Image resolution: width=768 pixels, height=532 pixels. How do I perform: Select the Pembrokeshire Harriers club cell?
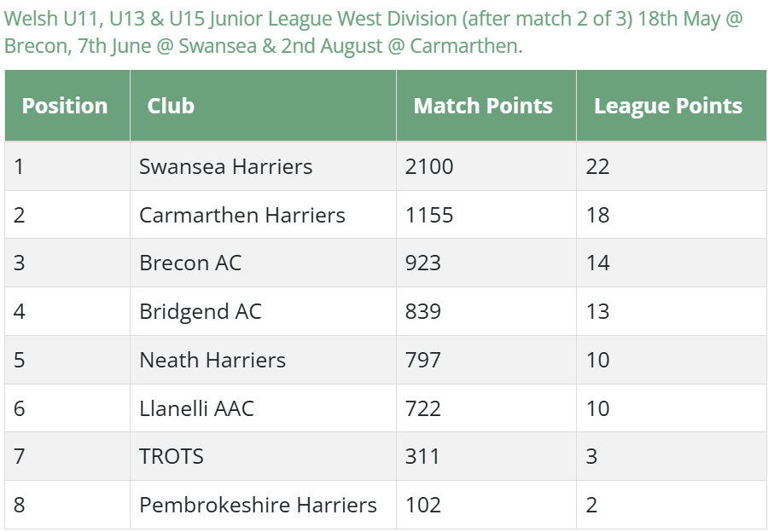point(263,505)
